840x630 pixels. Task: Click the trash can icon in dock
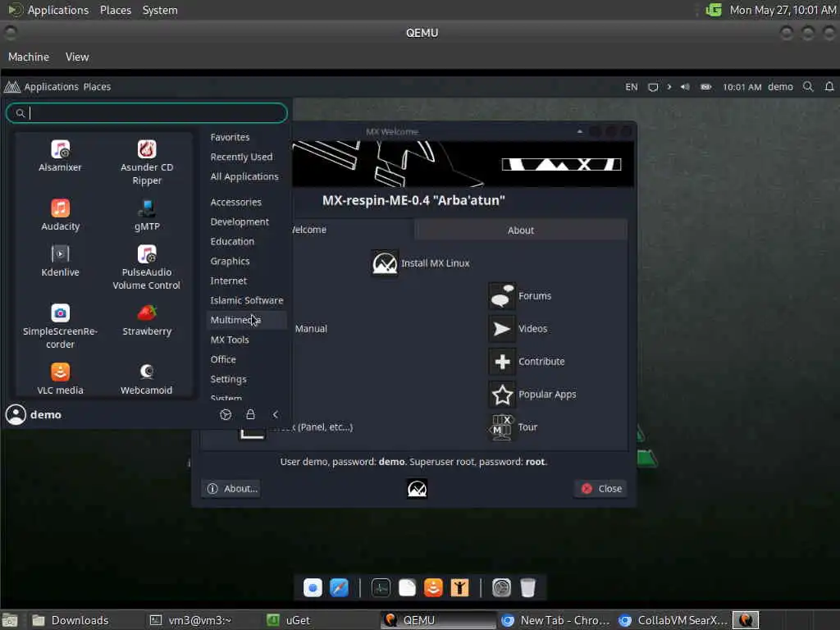click(527, 587)
